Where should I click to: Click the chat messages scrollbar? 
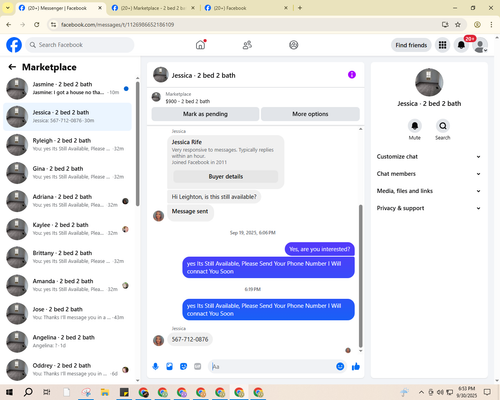(x=360, y=276)
